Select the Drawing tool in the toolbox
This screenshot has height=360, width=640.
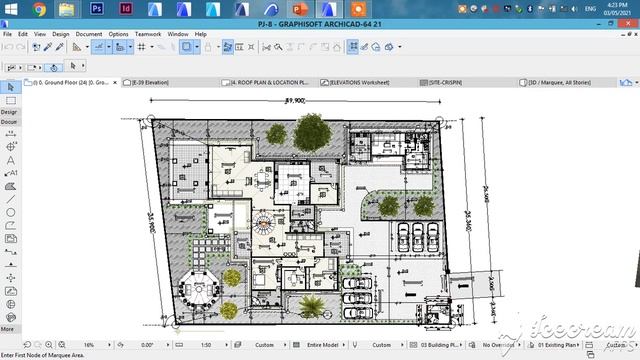pyautogui.click(x=11, y=239)
